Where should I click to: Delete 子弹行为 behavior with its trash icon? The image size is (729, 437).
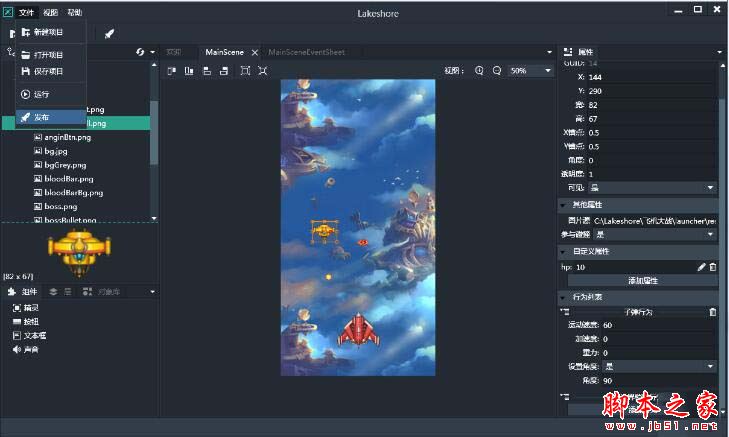[x=713, y=312]
